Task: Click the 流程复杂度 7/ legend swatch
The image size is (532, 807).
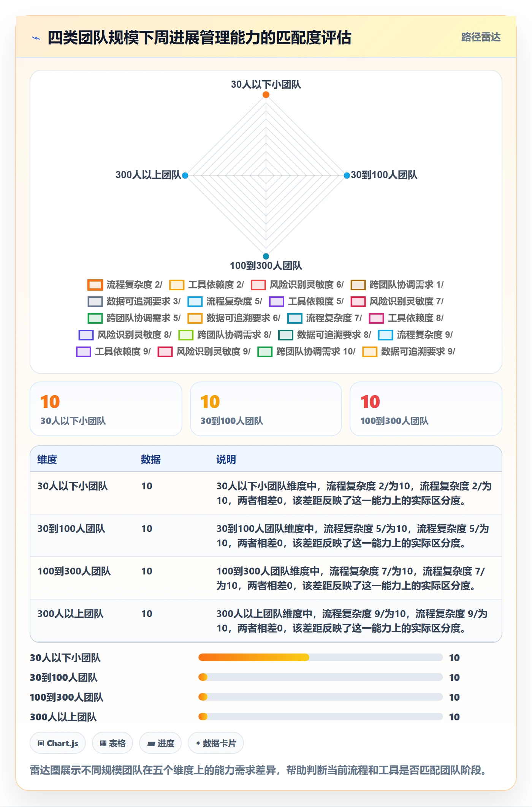Action: click(x=295, y=318)
